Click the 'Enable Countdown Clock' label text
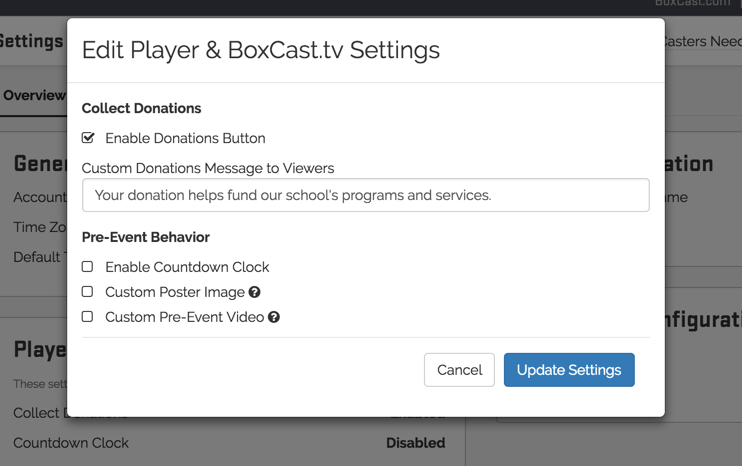Screen dimensions: 742x466 pos(187,267)
